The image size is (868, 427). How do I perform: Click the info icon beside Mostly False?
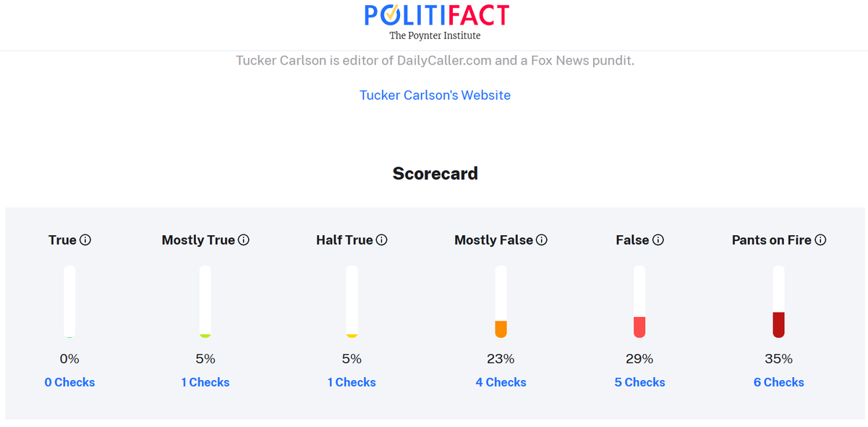[x=542, y=240]
